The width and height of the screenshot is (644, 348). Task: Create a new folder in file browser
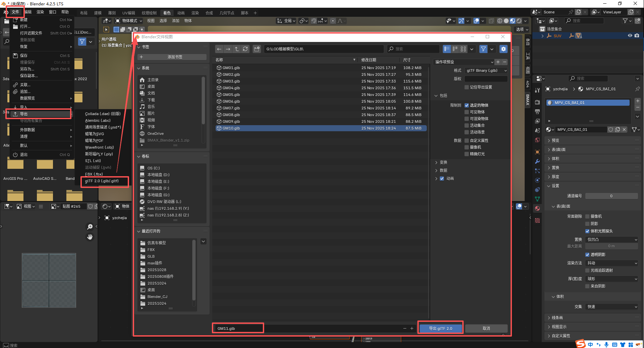point(257,49)
